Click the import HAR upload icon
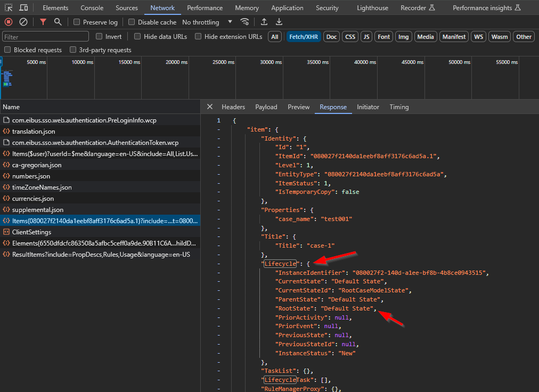Image resolution: width=539 pixels, height=392 pixels. (264, 22)
